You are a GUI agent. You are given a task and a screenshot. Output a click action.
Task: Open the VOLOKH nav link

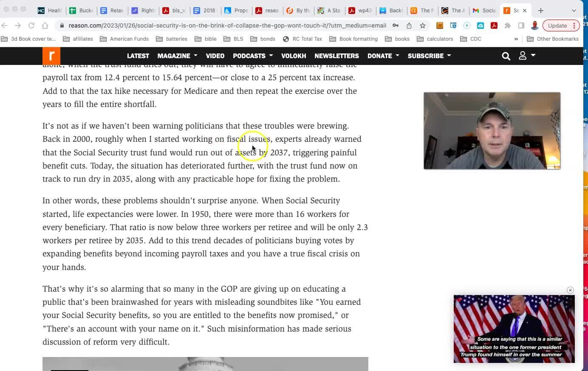(x=294, y=56)
